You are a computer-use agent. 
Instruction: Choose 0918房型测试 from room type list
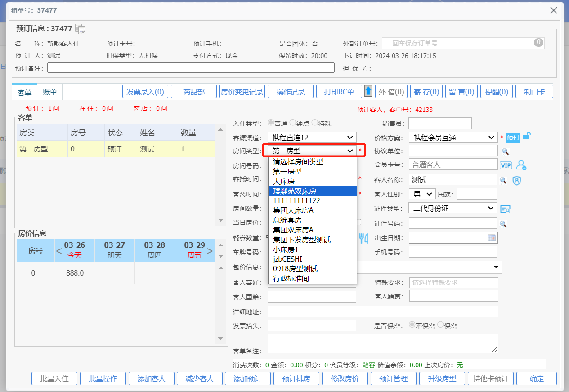point(313,268)
